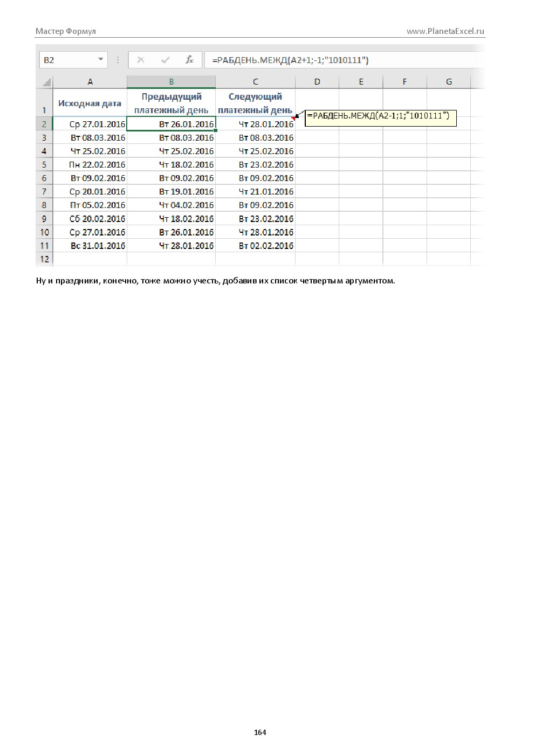Image resolution: width=535 pixels, height=756 pixels.
Task: Select cell B11 'Чт 28.01.2016'
Action: (x=172, y=245)
